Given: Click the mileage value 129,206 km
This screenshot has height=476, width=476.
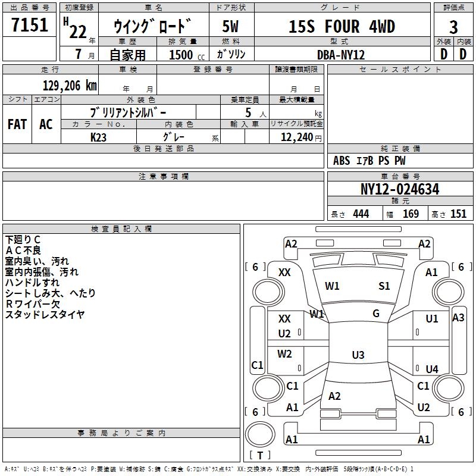Looking at the screenshot, I should pos(70,86).
